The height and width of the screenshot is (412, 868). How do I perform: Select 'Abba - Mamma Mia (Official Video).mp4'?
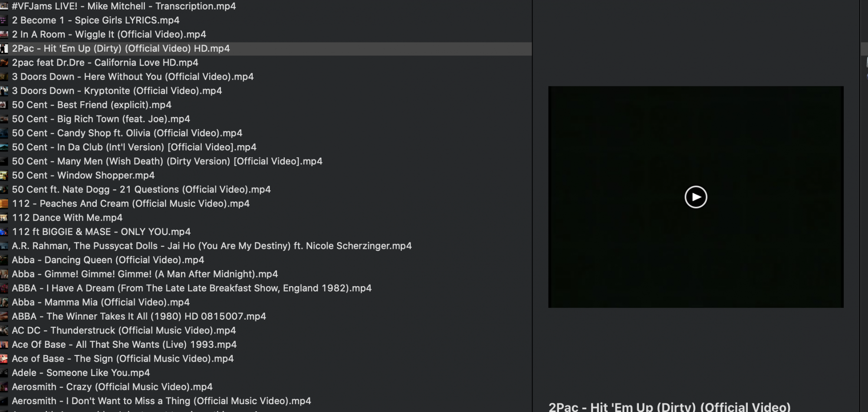101,302
